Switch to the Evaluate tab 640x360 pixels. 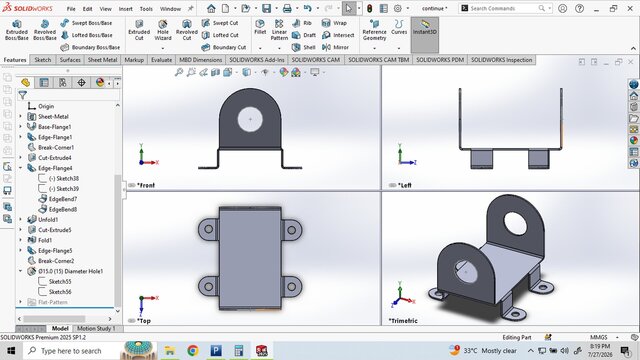coord(162,60)
